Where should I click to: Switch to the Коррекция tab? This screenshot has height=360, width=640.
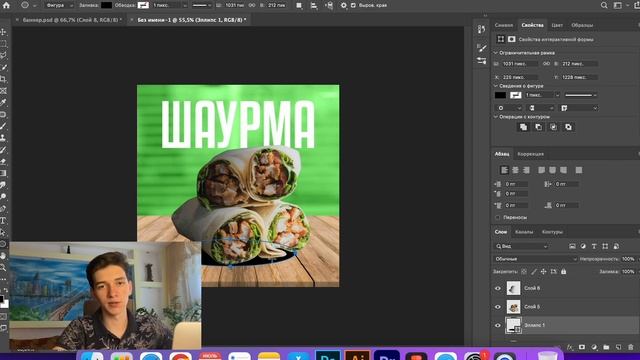point(530,154)
